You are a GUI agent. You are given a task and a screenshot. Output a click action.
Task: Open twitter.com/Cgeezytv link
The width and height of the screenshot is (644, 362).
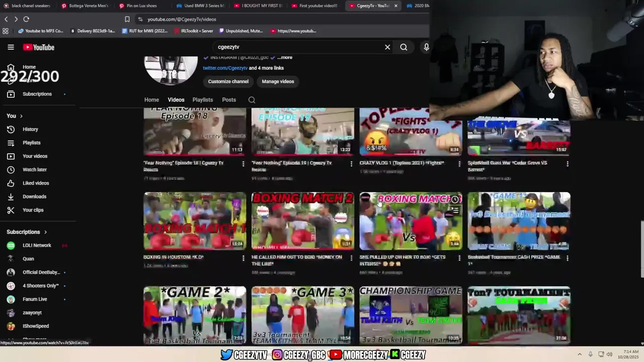[225, 68]
